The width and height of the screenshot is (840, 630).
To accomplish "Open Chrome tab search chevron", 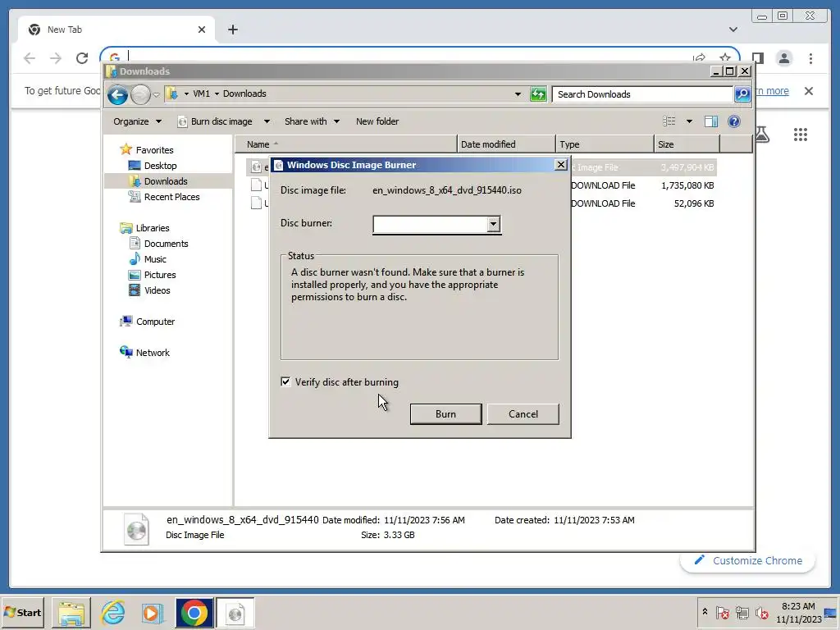I will pyautogui.click(x=733, y=30).
